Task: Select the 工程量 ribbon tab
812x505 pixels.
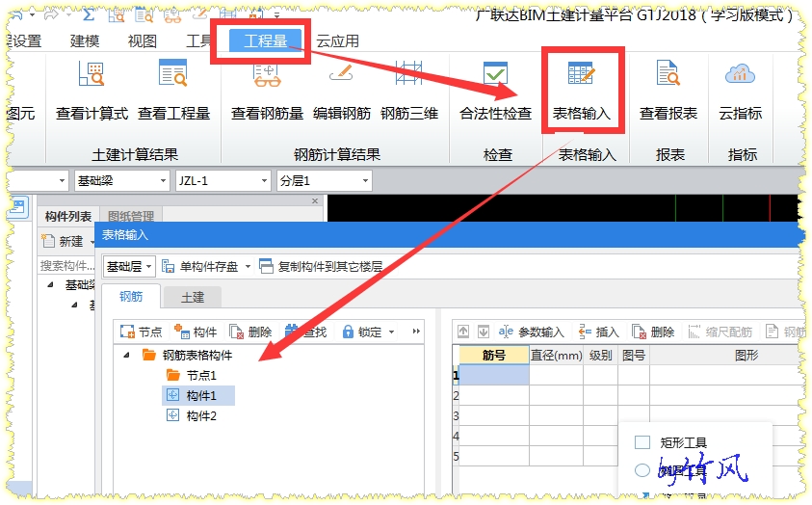Action: [x=265, y=40]
